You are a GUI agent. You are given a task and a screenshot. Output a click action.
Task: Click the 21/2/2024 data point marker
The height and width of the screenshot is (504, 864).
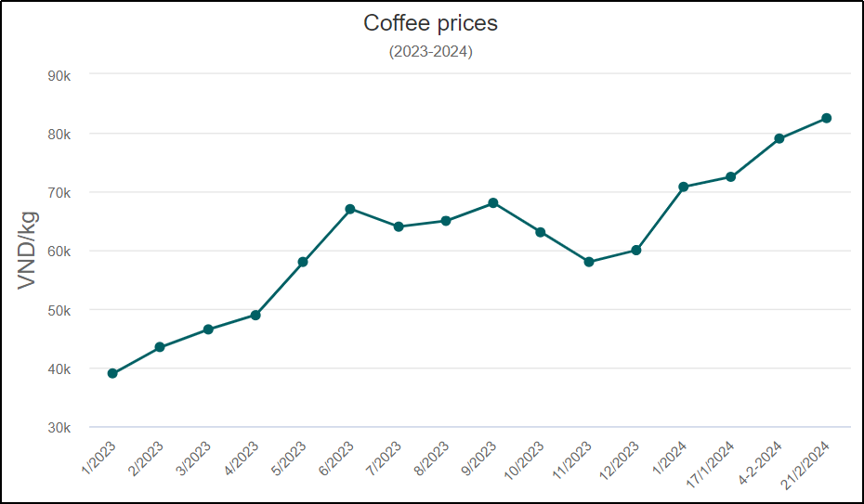point(827,118)
